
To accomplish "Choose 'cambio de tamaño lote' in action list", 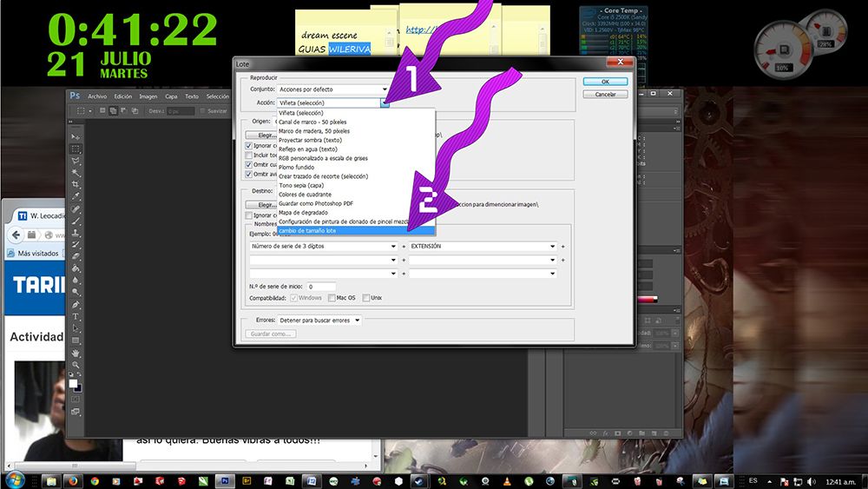I will [355, 230].
